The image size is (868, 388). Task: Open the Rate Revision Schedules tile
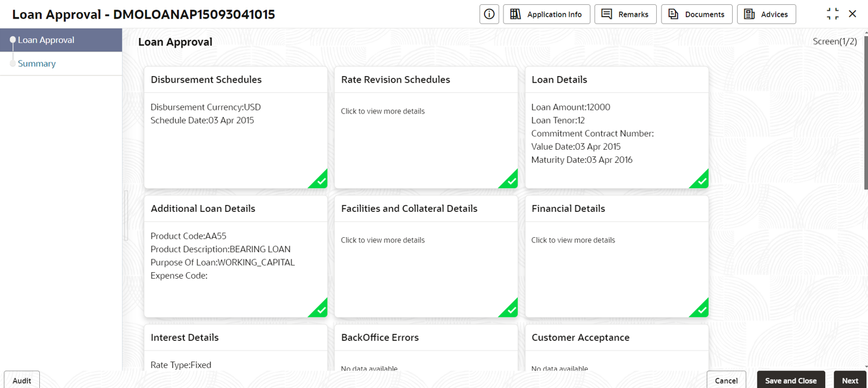click(426, 127)
